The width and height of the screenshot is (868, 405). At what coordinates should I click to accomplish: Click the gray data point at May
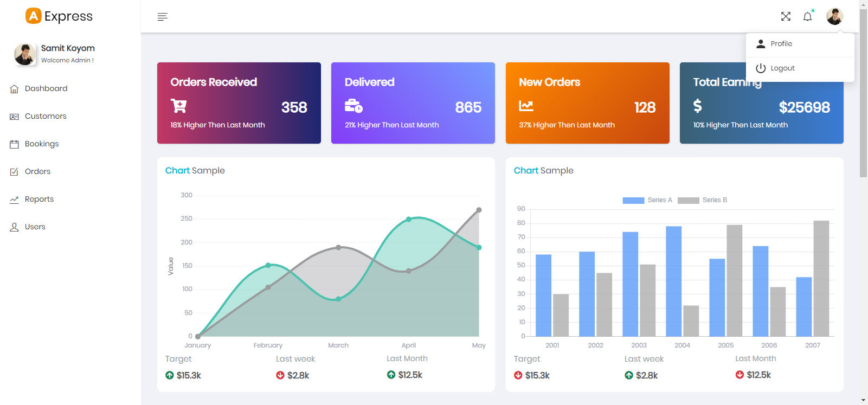pos(479,210)
